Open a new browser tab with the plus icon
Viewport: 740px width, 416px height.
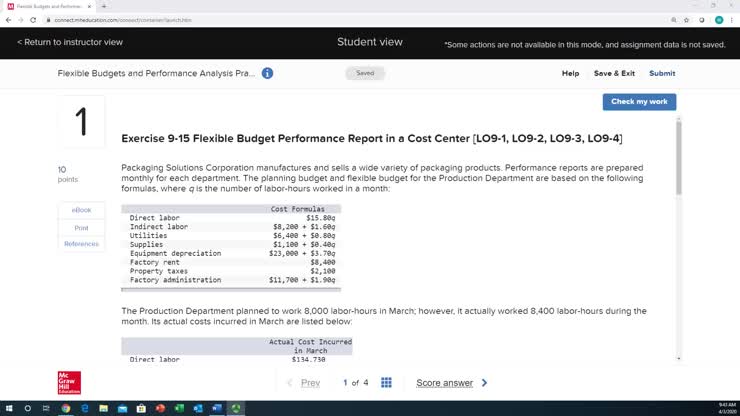click(x=104, y=6)
